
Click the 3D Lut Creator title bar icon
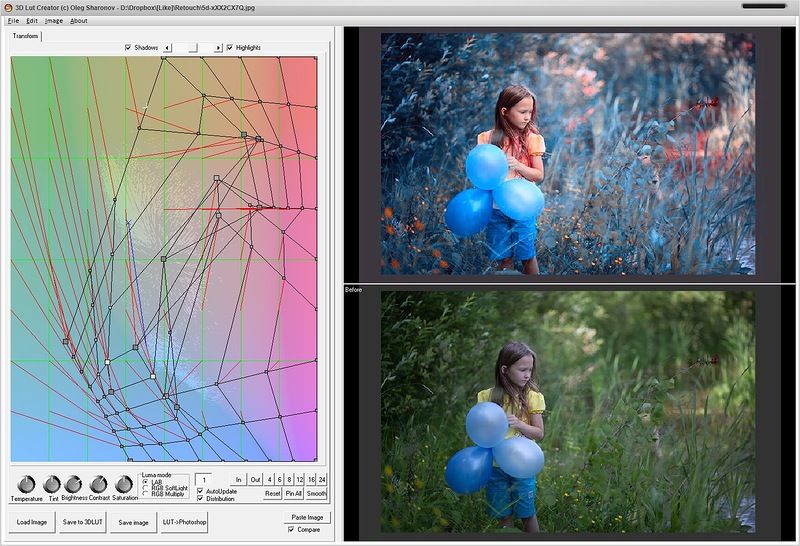click(x=8, y=8)
